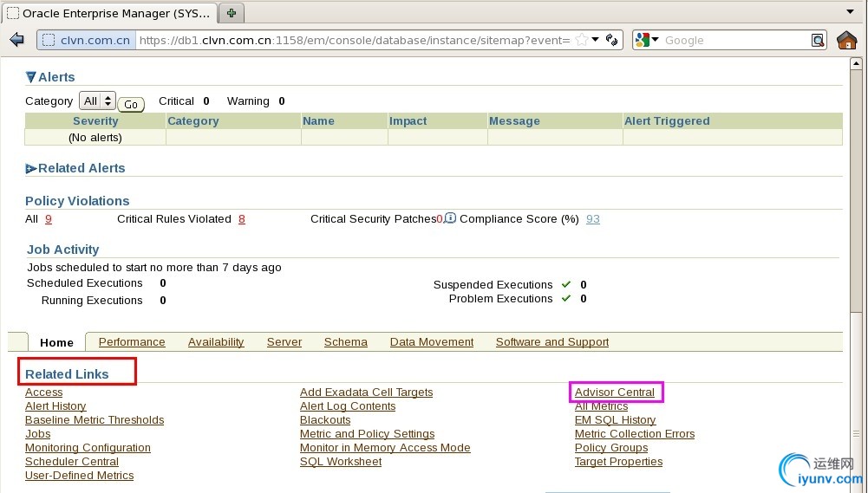Viewport: 868px width, 493px height.
Task: Open the Schema tab
Action: (x=345, y=342)
